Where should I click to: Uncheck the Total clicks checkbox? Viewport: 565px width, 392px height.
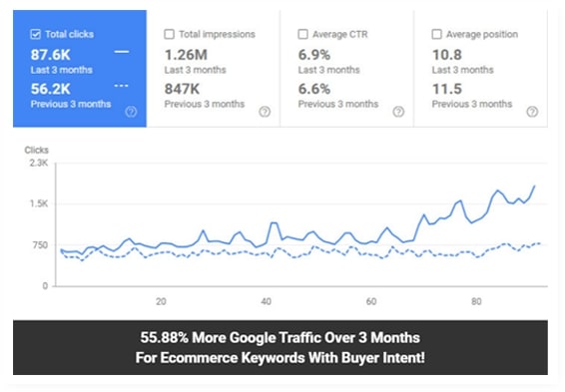point(35,34)
